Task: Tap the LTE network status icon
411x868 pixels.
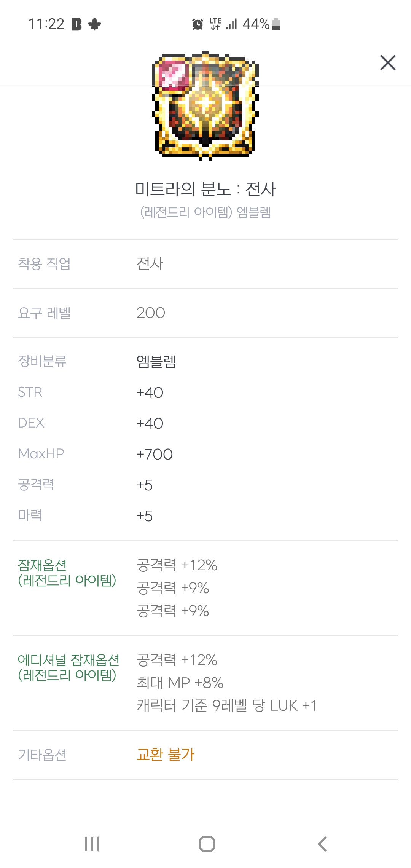Action: point(215,24)
